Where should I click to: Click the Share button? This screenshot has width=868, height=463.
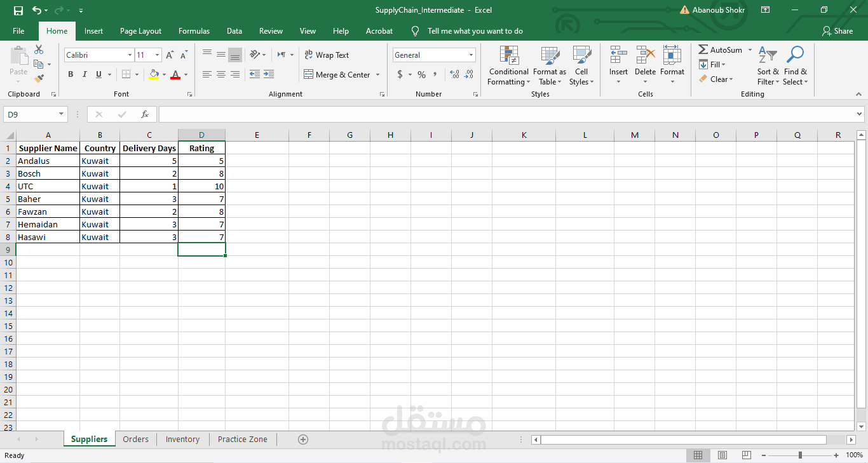pos(837,31)
